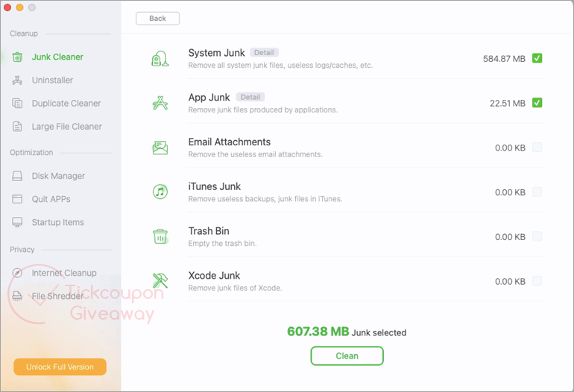Viewport: 574px width, 392px height.
Task: Click the App Junk title
Action: click(209, 98)
